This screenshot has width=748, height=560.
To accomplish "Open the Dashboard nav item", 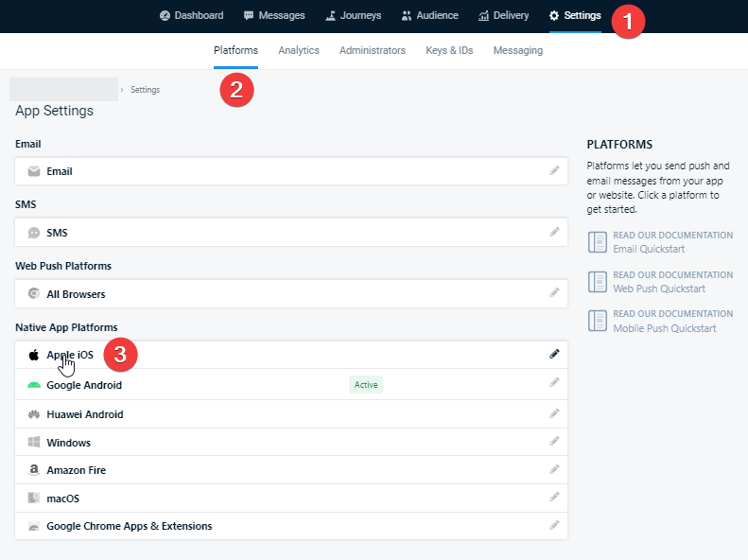I will click(x=191, y=15).
